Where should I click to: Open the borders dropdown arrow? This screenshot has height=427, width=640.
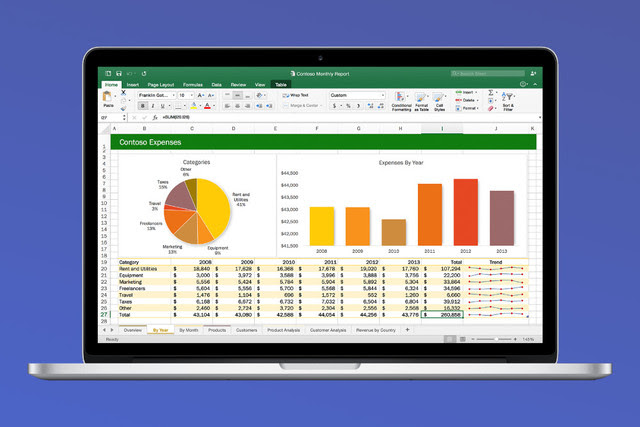185,106
